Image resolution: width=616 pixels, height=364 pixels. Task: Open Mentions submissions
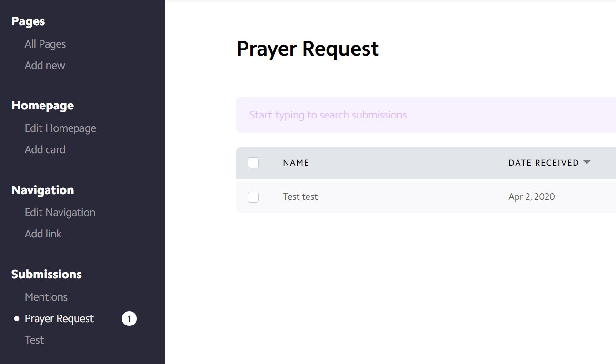coord(46,297)
